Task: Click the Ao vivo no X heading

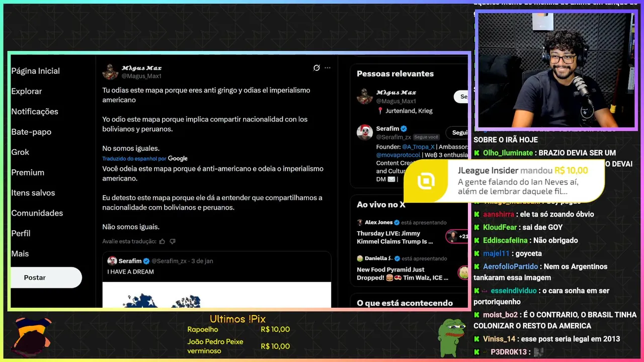Action: 381,205
